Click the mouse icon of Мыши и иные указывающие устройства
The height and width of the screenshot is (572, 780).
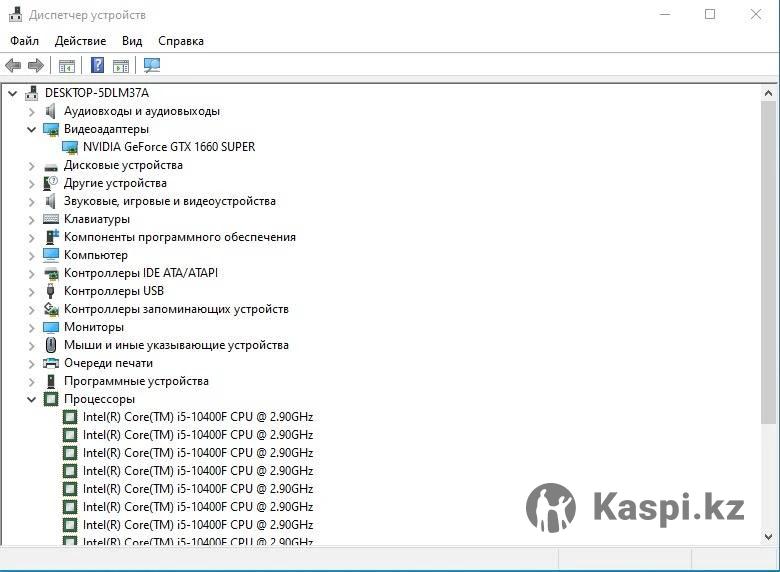pyautogui.click(x=51, y=345)
